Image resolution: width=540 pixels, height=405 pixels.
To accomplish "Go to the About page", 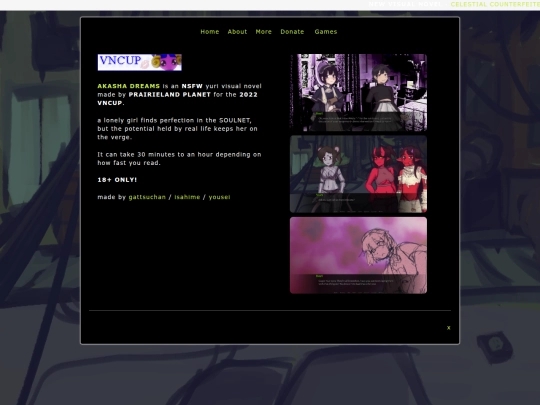I will coord(237,32).
